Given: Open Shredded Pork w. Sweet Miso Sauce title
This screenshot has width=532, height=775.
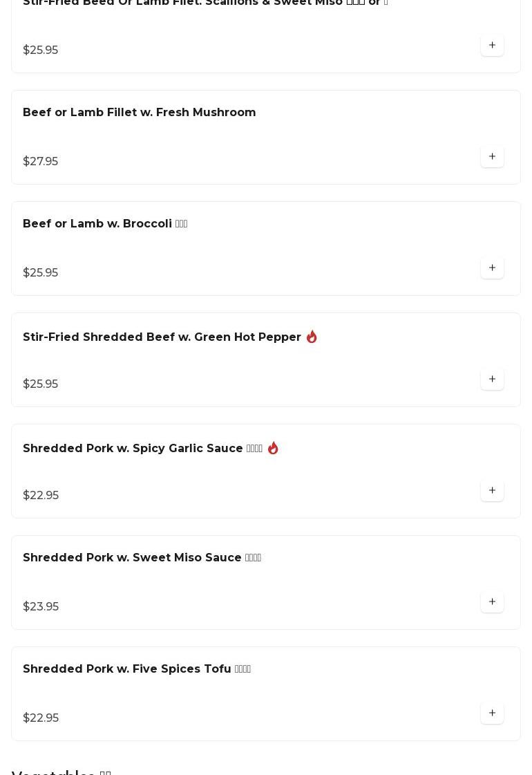Looking at the screenshot, I should point(132,558).
